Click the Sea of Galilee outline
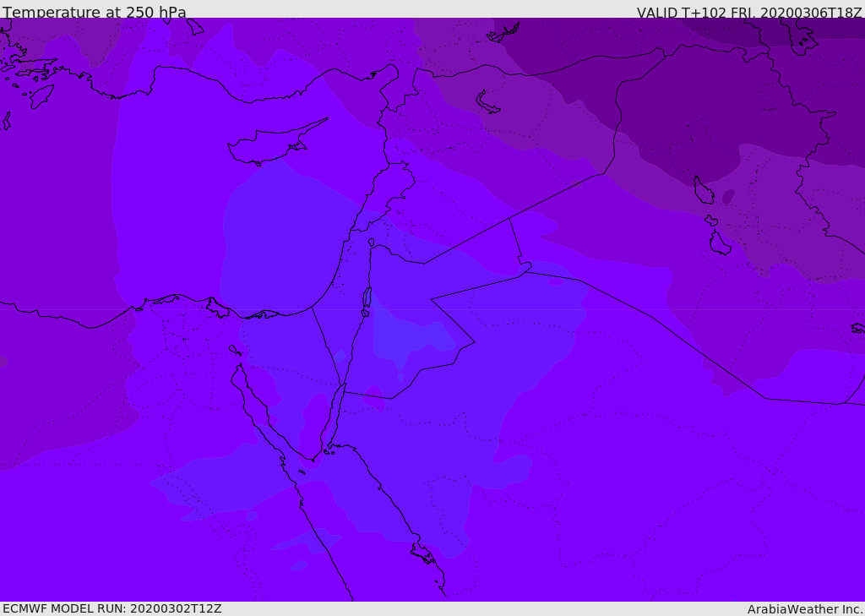The image size is (865, 616). point(372,243)
